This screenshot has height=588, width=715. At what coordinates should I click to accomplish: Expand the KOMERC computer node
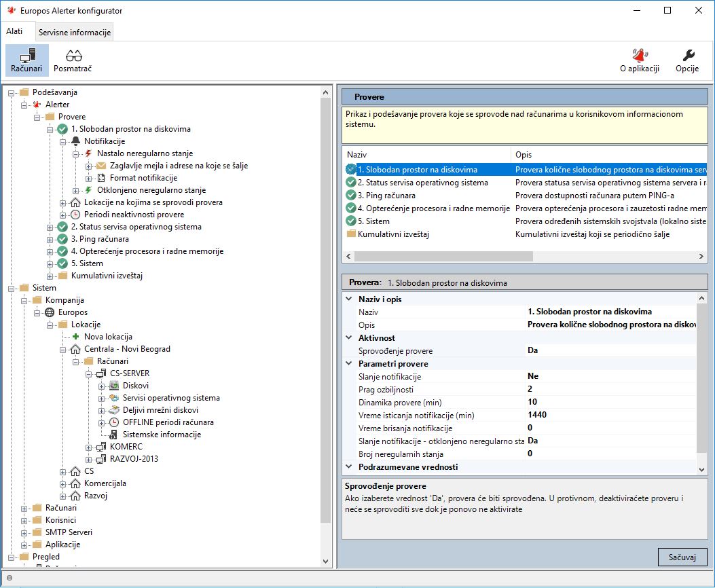click(x=88, y=447)
